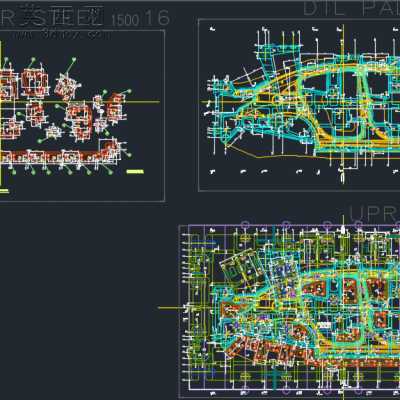400x400 pixels.
Task: Select the "16" text next to 1500
Action: click(158, 18)
